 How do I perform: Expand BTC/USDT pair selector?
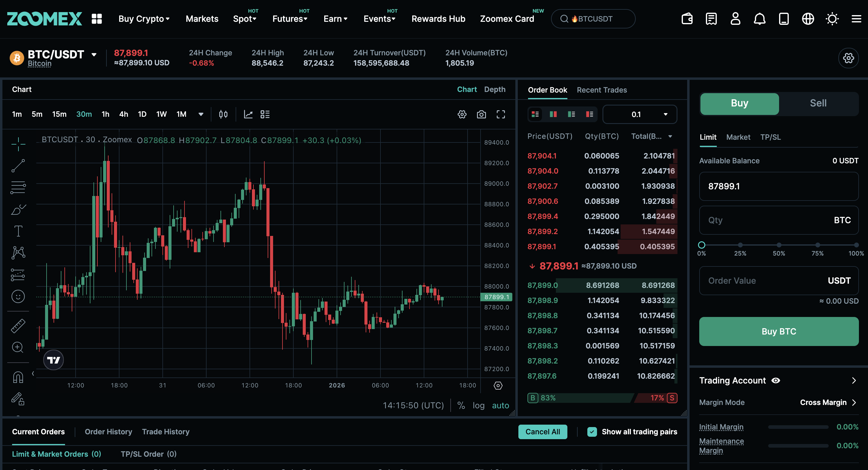click(94, 54)
